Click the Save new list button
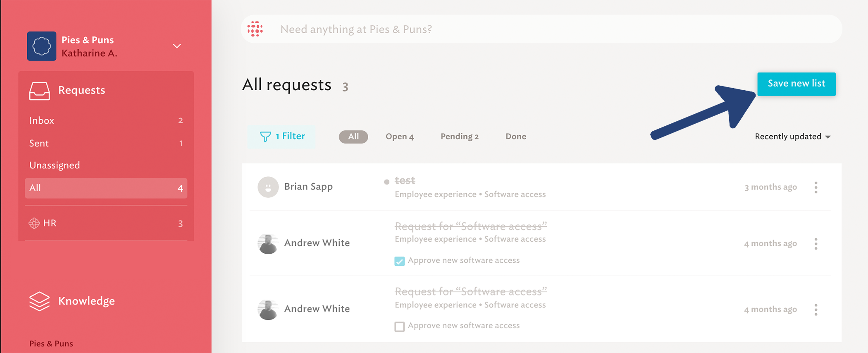This screenshot has height=353, width=868. click(796, 84)
